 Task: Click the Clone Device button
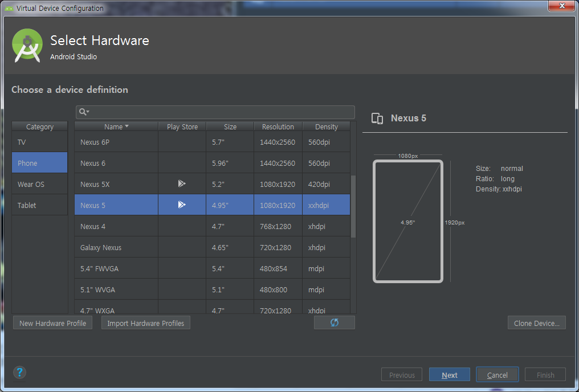536,323
